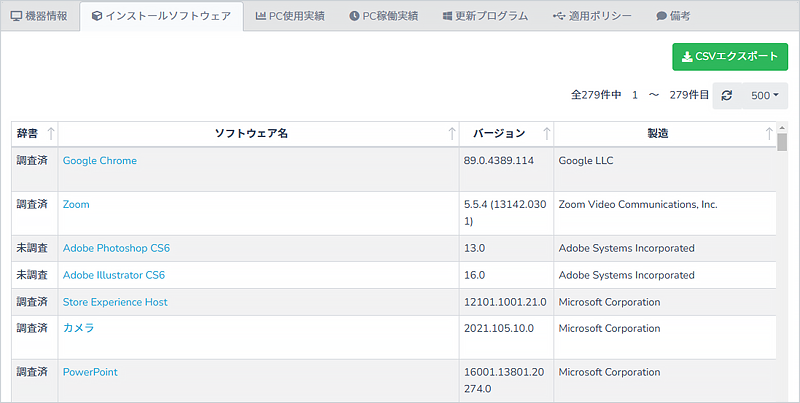Go to the 更新プログラム tab

(485, 16)
